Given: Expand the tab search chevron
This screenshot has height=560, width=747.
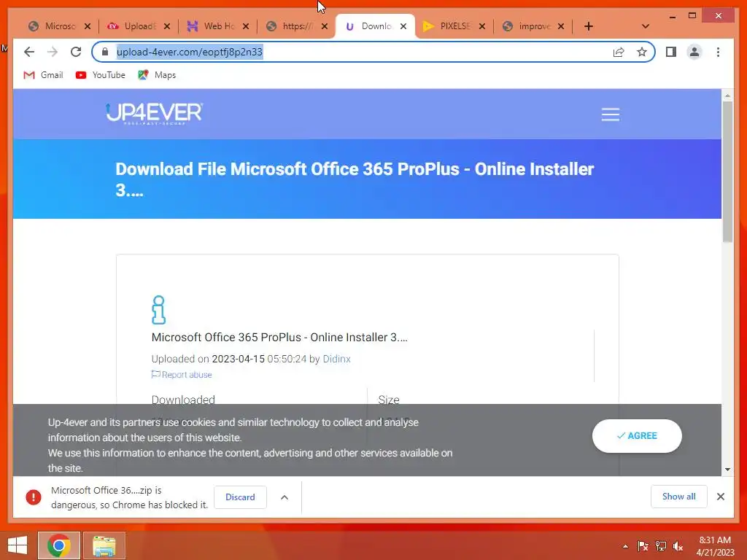Looking at the screenshot, I should (646, 26).
